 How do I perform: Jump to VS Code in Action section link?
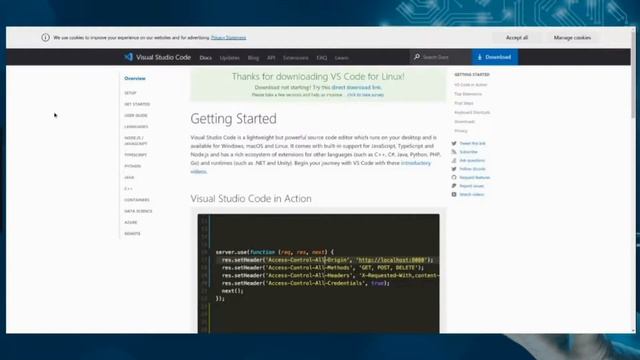click(x=471, y=85)
